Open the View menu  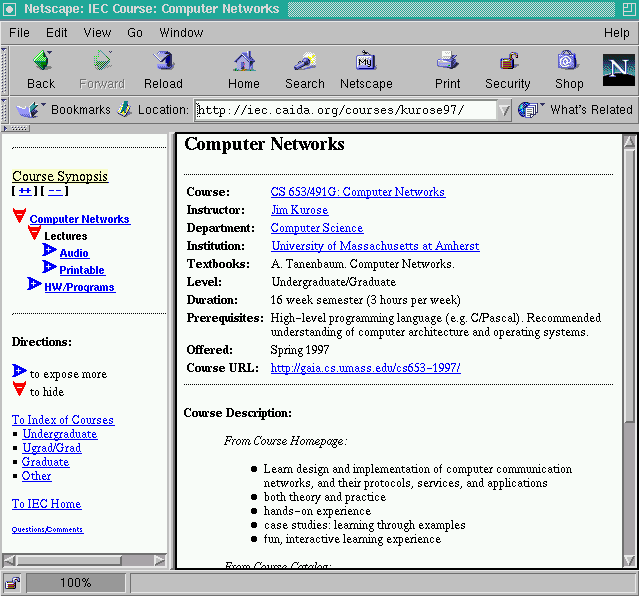click(97, 33)
